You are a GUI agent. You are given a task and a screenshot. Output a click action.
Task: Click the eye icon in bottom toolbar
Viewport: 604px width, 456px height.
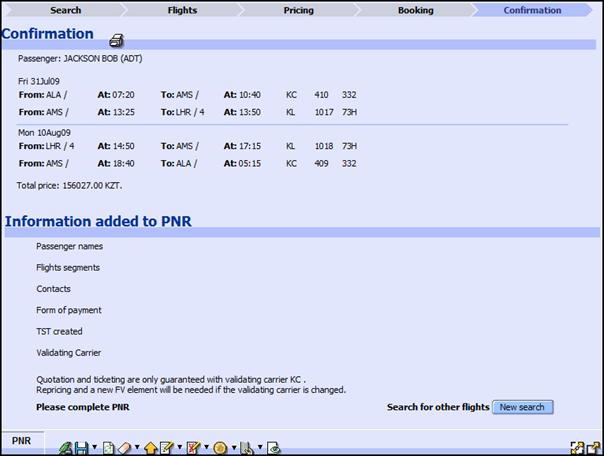pyautogui.click(x=274, y=448)
